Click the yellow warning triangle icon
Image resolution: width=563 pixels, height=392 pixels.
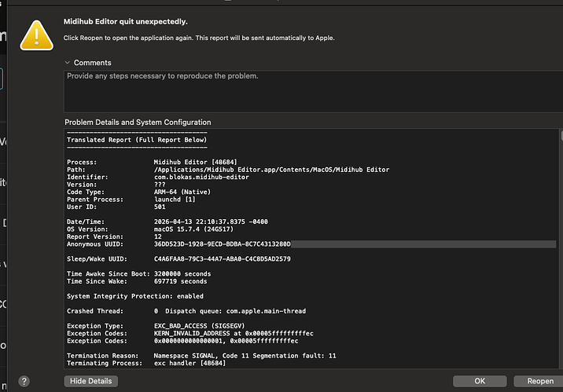pos(36,35)
